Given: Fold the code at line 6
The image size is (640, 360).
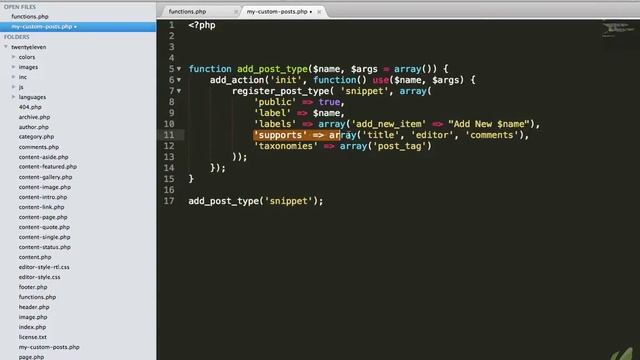Looking at the screenshot, I should 179,80.
